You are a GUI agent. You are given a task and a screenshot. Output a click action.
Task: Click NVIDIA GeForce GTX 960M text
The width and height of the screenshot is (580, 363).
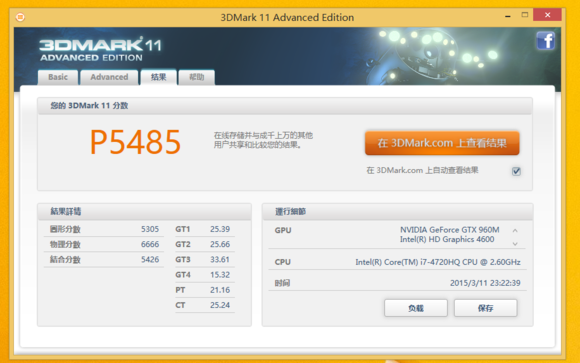pos(449,230)
